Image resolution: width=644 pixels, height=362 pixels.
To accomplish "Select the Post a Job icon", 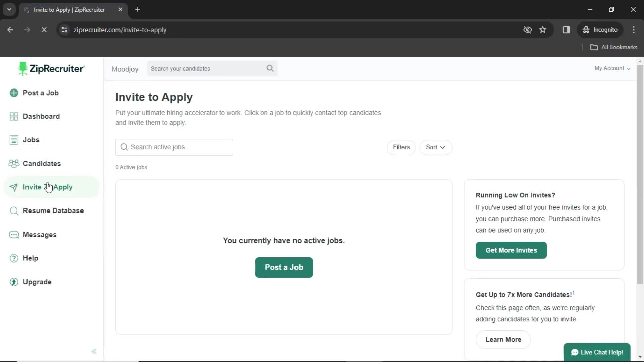I will click(14, 93).
